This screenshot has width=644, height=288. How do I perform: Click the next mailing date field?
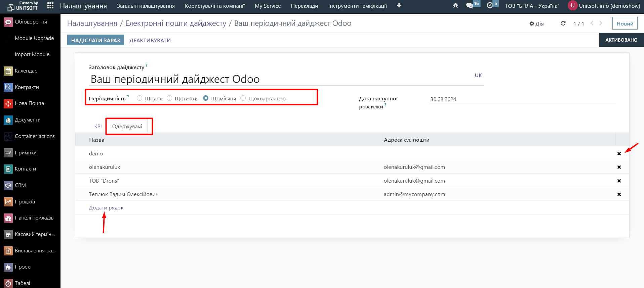point(522,99)
